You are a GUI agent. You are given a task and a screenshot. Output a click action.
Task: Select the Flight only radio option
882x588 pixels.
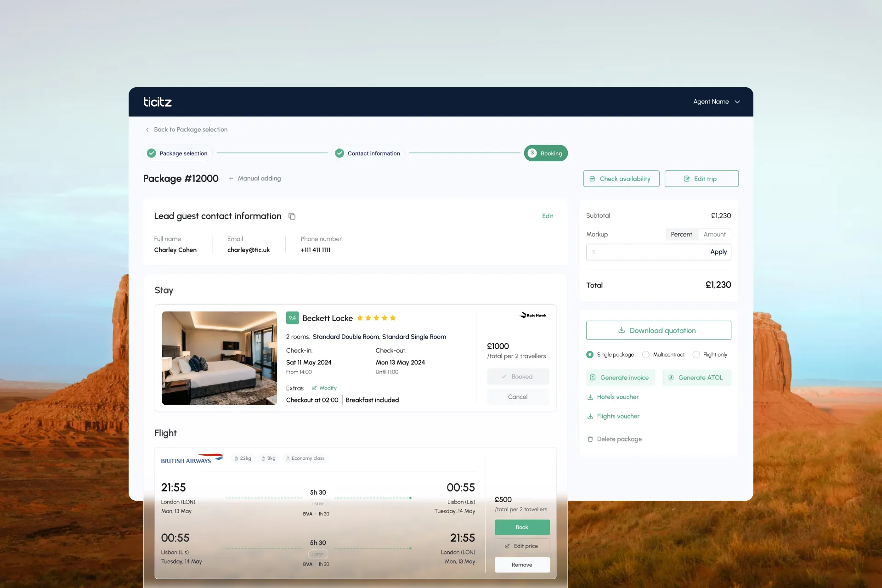pos(696,355)
